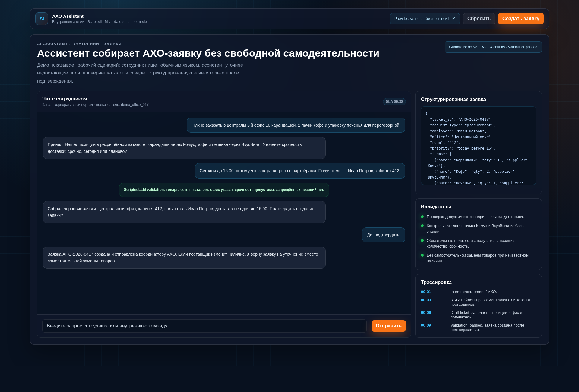Click trace entry RAG: найдены регламент закупок
Screen dimensions: 579x392
490,302
